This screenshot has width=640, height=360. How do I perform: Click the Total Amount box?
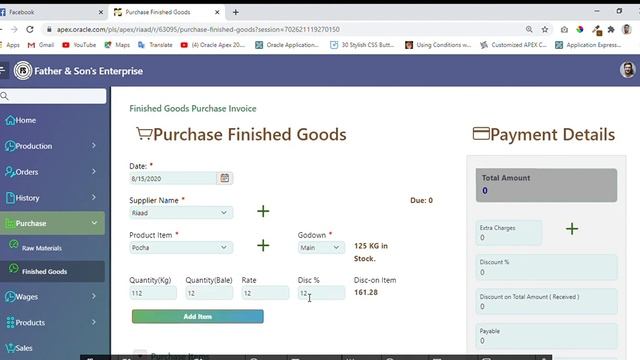tap(546, 185)
